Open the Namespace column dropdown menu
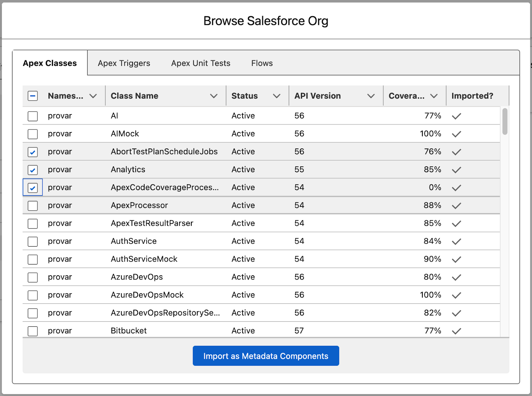The image size is (532, 396). 93,96
